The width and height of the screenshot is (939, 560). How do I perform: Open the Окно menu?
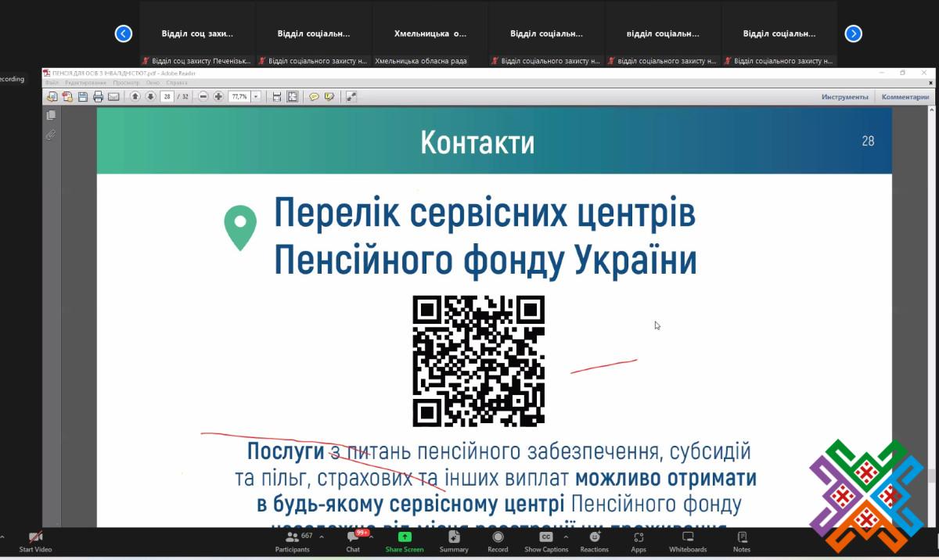[x=153, y=82]
